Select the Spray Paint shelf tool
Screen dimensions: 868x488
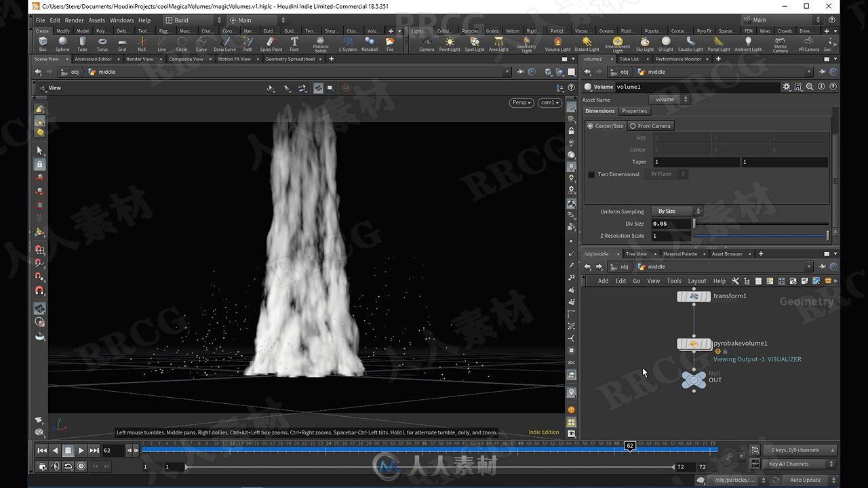pos(271,44)
